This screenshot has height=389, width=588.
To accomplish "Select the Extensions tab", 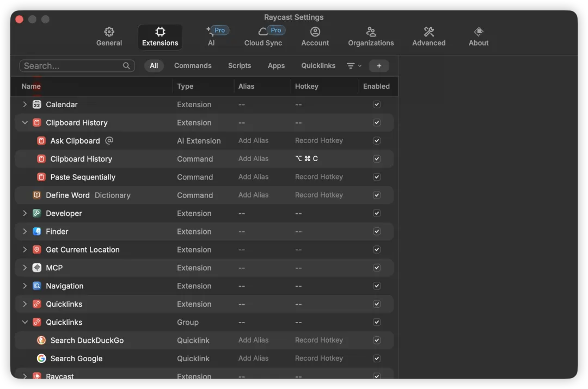I will (x=160, y=37).
